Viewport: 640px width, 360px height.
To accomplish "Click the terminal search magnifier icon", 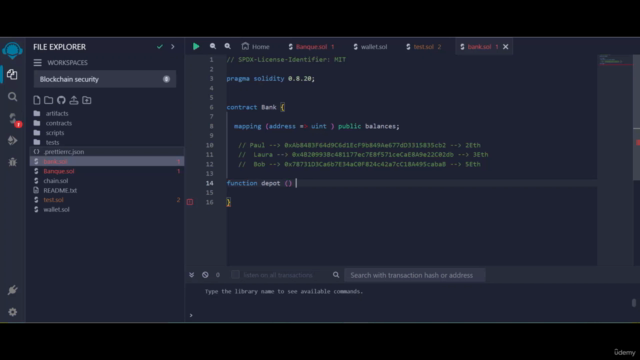I will 336,275.
